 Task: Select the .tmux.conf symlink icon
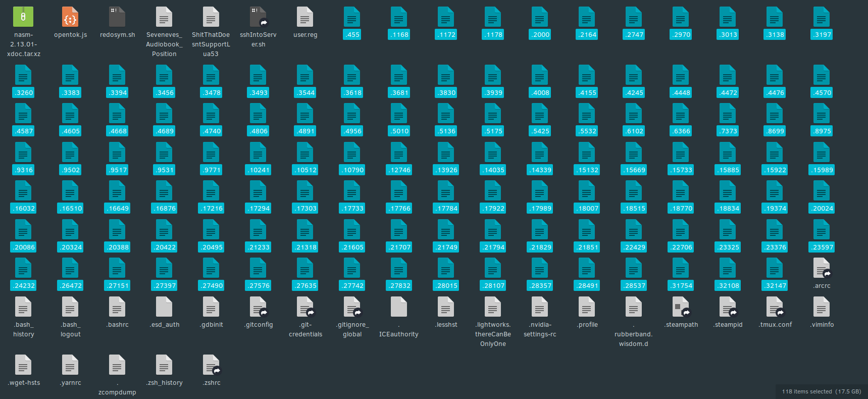pyautogui.click(x=775, y=307)
